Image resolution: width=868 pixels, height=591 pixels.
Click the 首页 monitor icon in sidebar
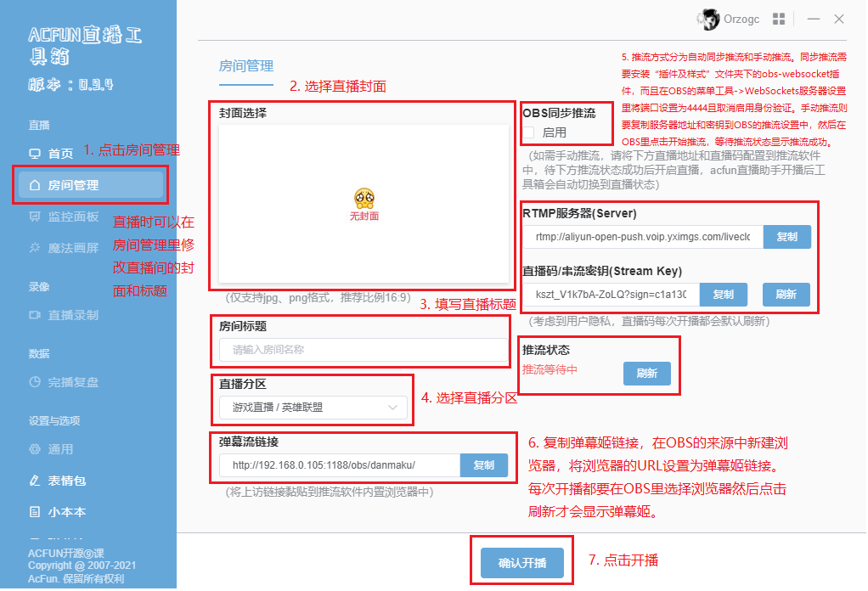click(35, 154)
